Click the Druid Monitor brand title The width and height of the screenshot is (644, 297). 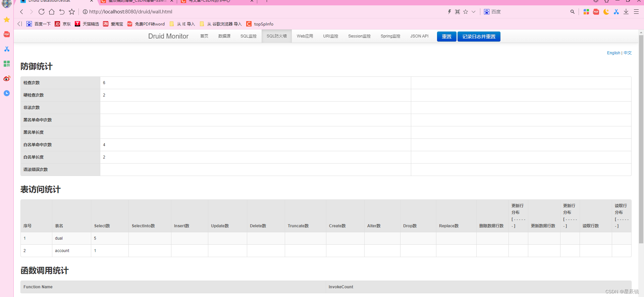tap(168, 36)
